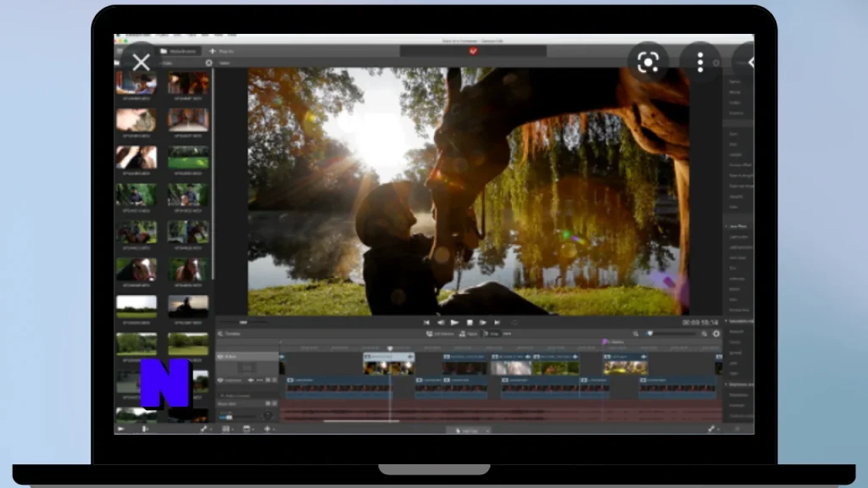The width and height of the screenshot is (868, 488).
Task: Open the three-dot more options menu
Action: pos(700,62)
